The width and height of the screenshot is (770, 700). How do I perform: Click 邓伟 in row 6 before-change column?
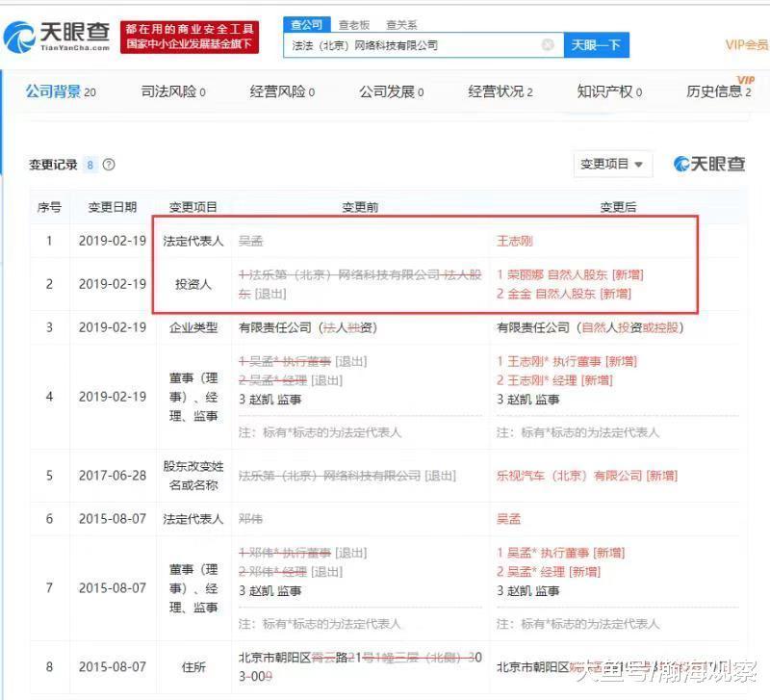[x=250, y=519]
